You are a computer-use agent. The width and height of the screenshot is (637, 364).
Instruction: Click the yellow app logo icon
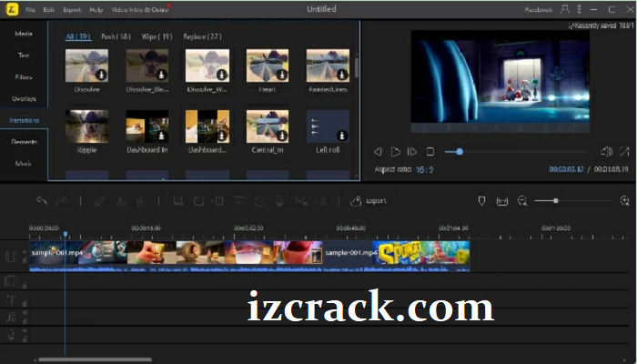click(x=12, y=9)
